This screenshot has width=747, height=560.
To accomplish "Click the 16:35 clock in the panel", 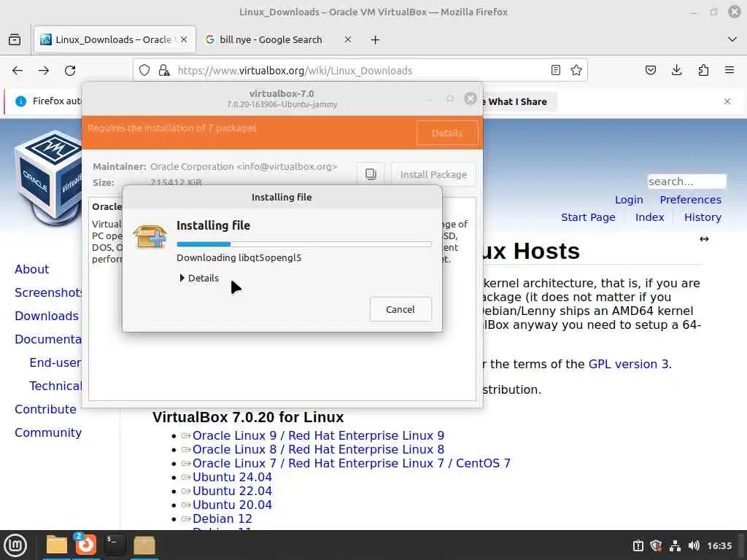I will click(719, 545).
